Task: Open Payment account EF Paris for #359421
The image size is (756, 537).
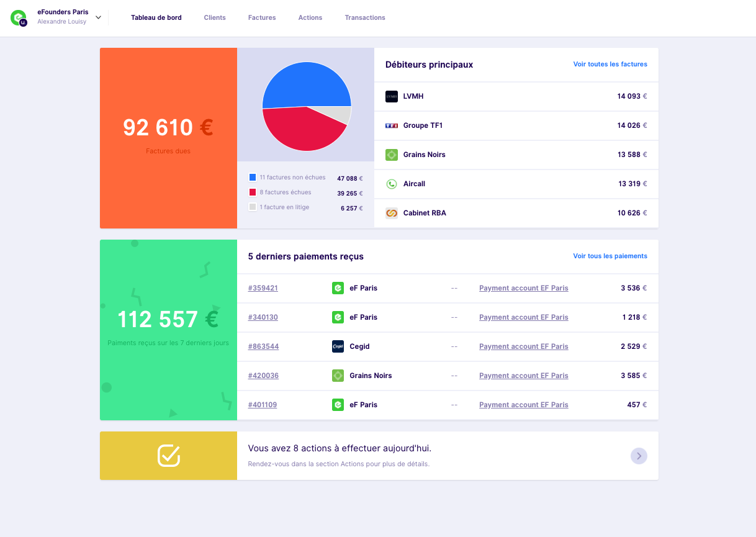Action: pos(524,288)
